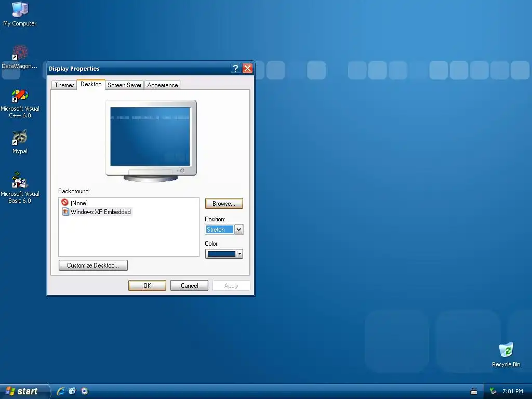Switch to the Themes tab
The image size is (532, 399).
[x=64, y=85]
